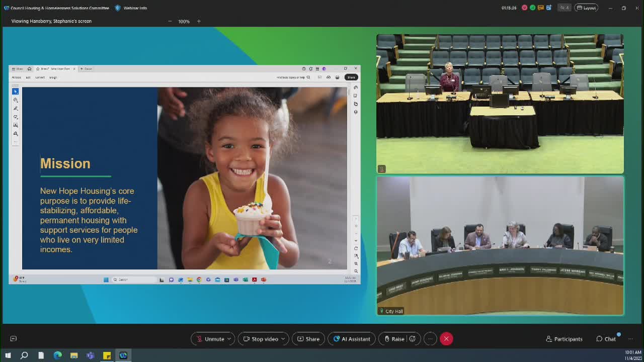Zoom out the shared screen with minus
This screenshot has height=362, width=644.
170,21
